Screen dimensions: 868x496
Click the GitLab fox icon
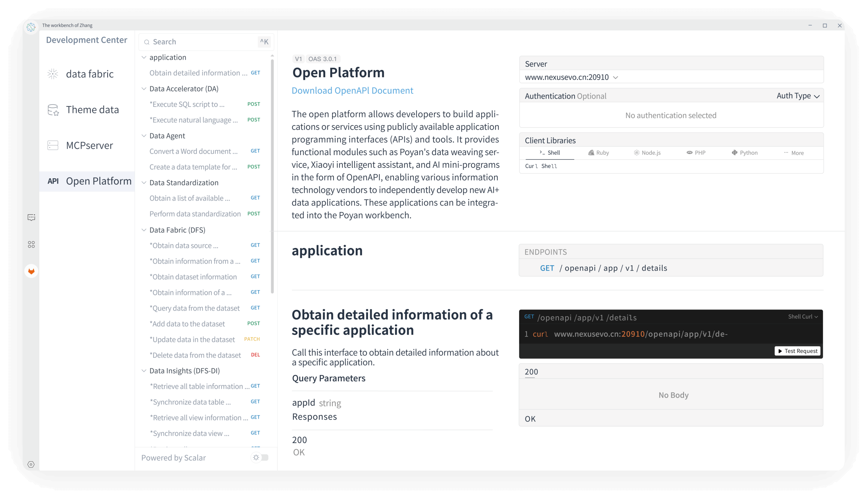click(31, 271)
